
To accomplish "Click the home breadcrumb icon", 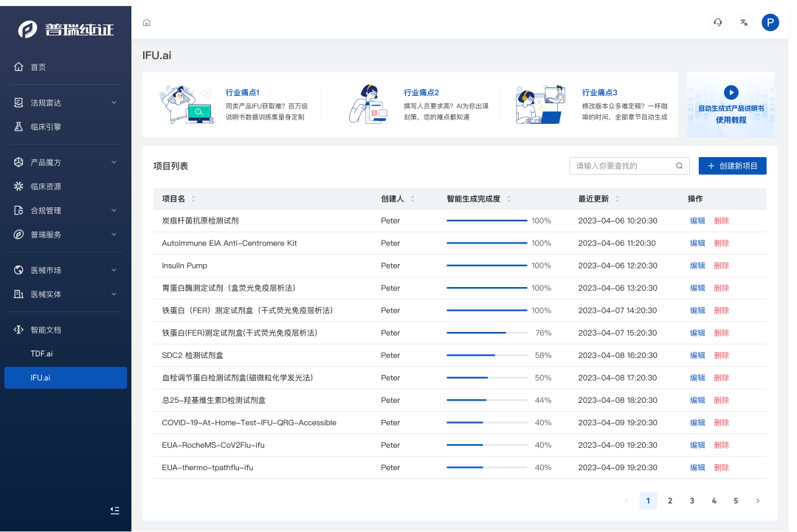I will (147, 23).
